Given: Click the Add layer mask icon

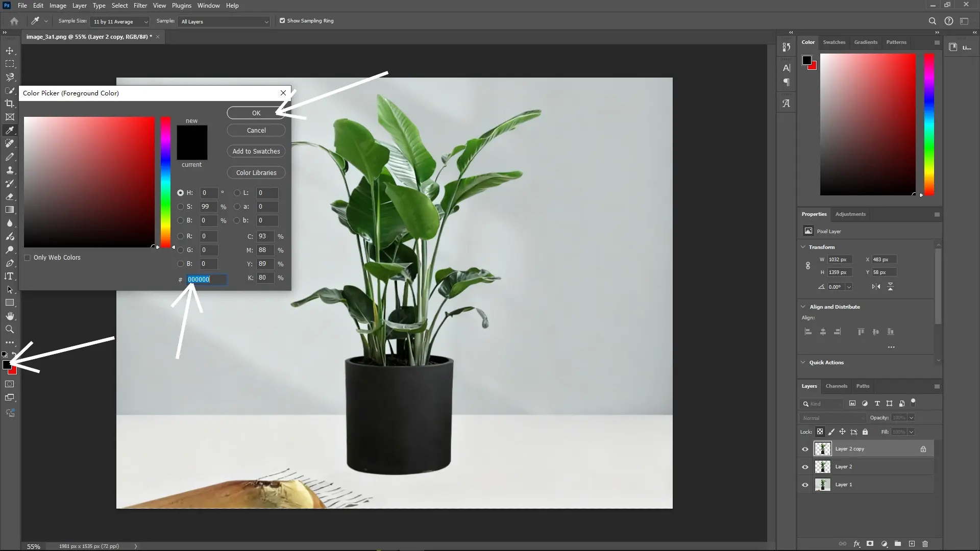Looking at the screenshot, I should click(870, 544).
